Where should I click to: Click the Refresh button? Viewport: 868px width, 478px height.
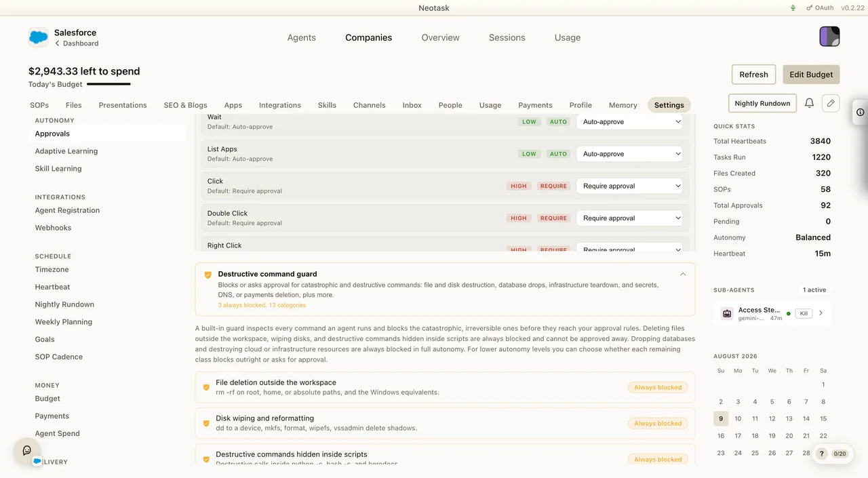754,75
